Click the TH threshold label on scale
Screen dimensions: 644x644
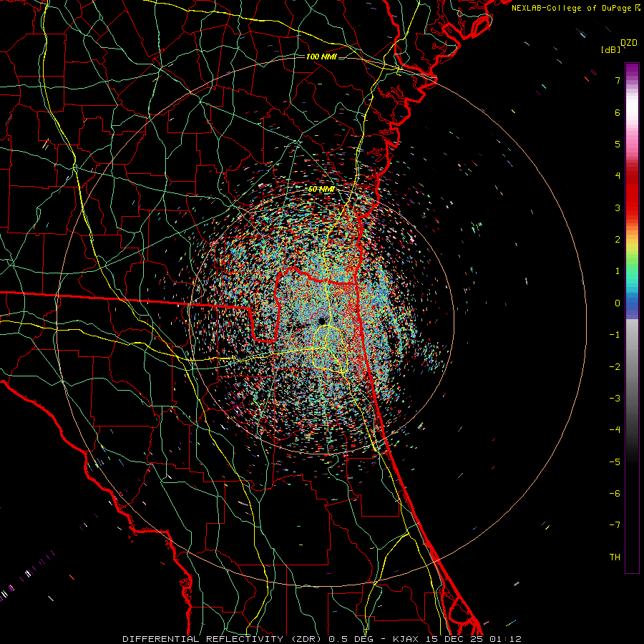[x=615, y=557]
